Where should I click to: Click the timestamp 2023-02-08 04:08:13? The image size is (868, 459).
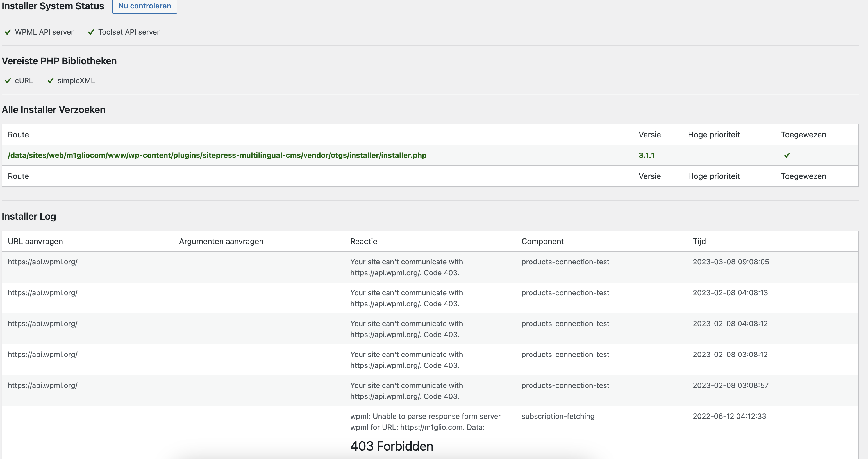[x=730, y=293]
